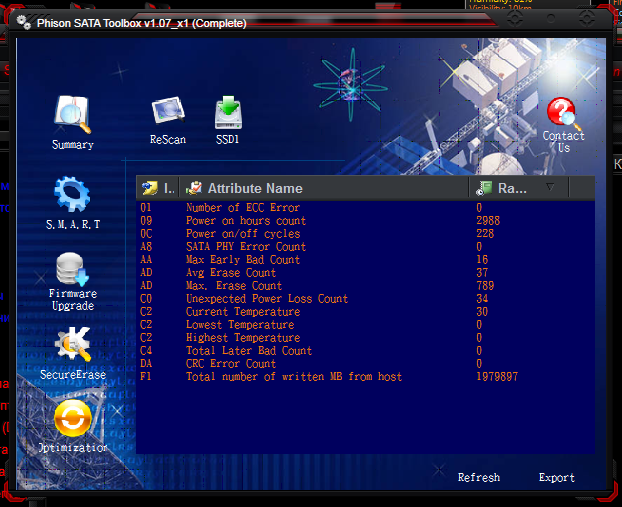Screen dimensions: 622x507
Task: Select the Number of ECC Error row
Action: pyautogui.click(x=365, y=207)
